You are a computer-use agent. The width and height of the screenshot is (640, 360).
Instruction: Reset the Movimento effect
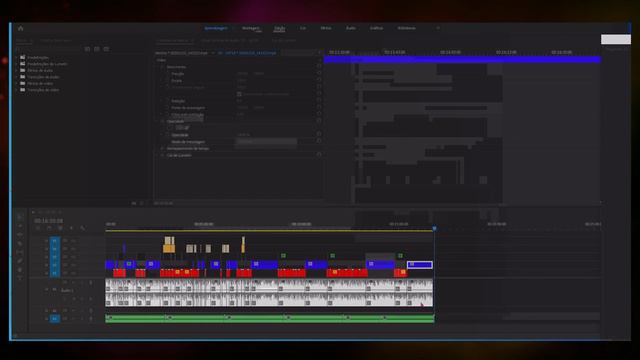[319, 66]
